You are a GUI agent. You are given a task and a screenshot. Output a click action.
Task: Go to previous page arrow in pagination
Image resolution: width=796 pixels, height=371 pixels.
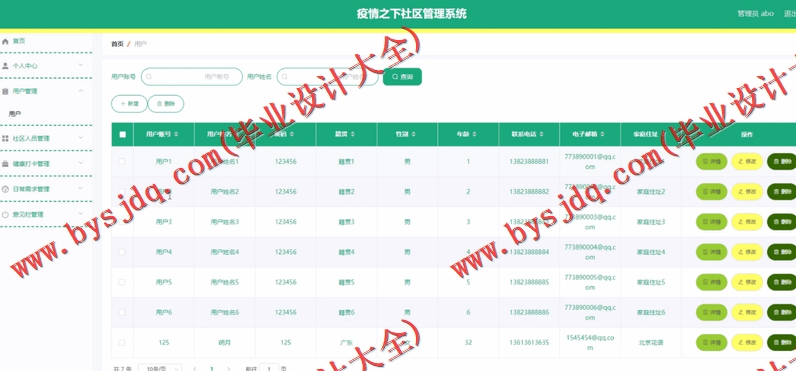tap(195, 369)
